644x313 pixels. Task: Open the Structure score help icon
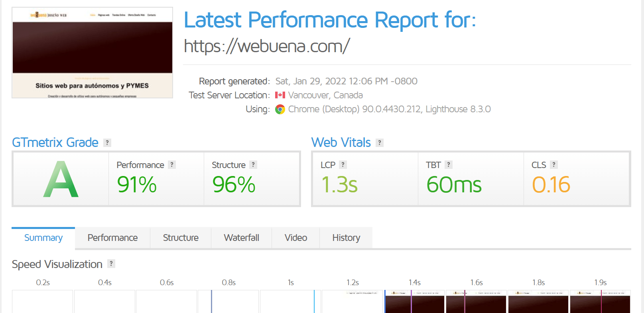point(253,164)
